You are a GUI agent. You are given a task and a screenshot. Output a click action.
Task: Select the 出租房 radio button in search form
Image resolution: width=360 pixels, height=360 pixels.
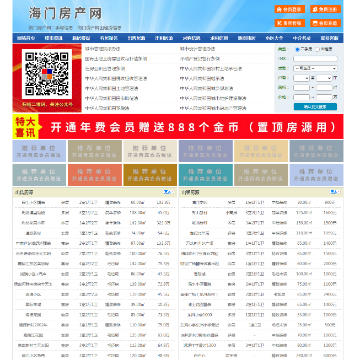click(317, 49)
